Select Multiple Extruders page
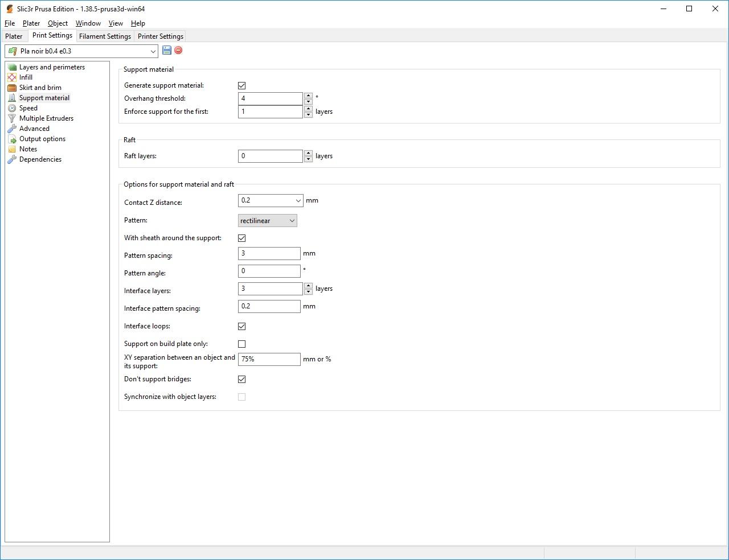The width and height of the screenshot is (729, 560). pyautogui.click(x=46, y=118)
